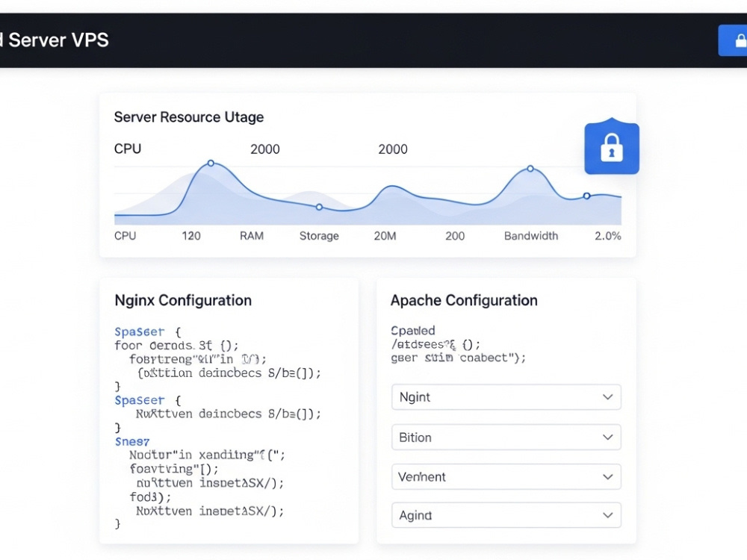The height and width of the screenshot is (560, 747).
Task: Click the 2.0% axis value
Action: pos(607,236)
